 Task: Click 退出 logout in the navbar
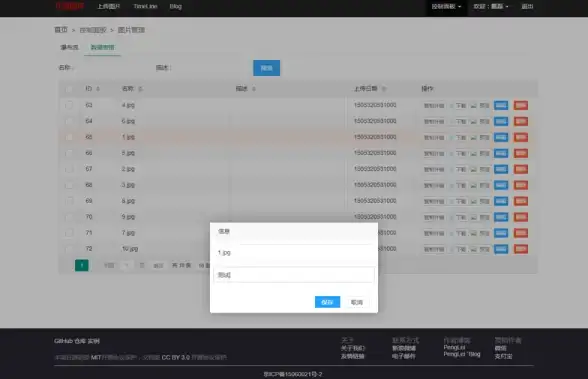tap(527, 6)
